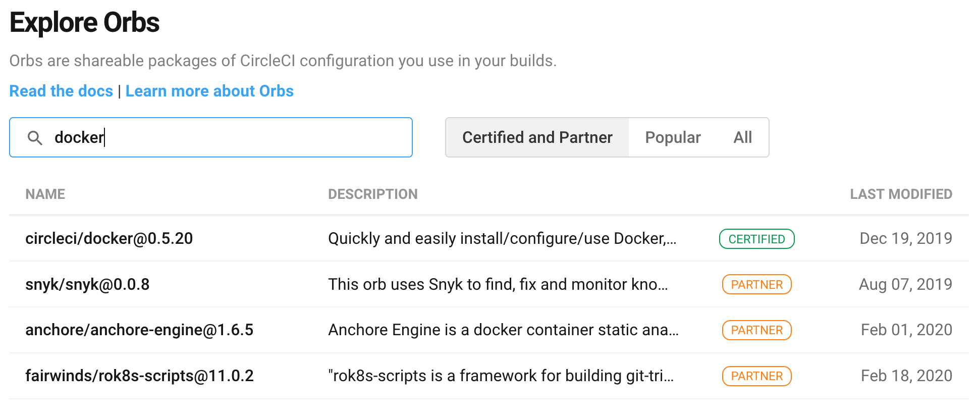980x417 pixels.
Task: Switch to the All filter tab
Action: pyautogui.click(x=742, y=137)
